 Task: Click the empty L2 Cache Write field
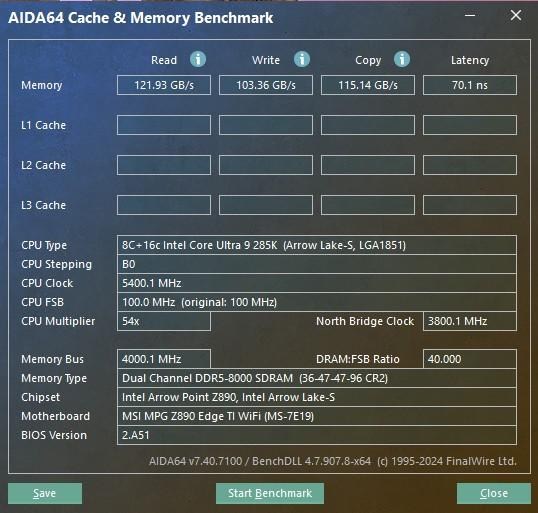pos(266,165)
